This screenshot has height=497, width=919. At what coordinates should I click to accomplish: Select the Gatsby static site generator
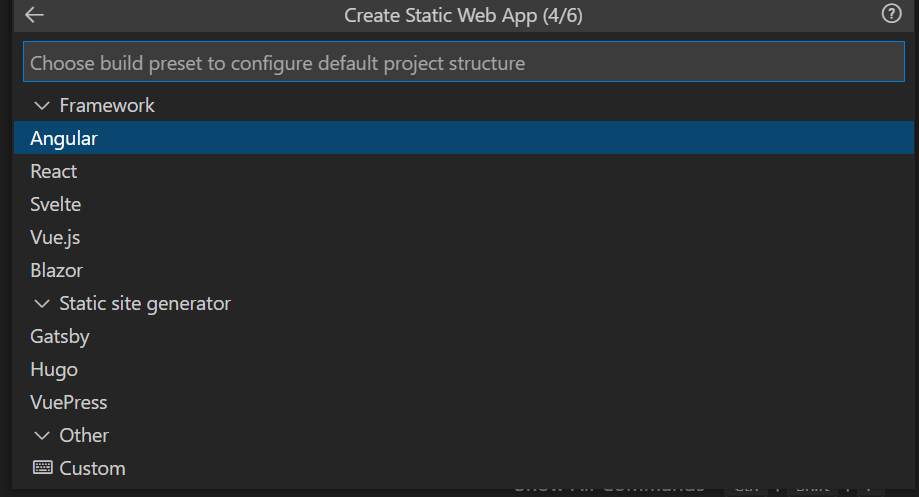coord(60,336)
